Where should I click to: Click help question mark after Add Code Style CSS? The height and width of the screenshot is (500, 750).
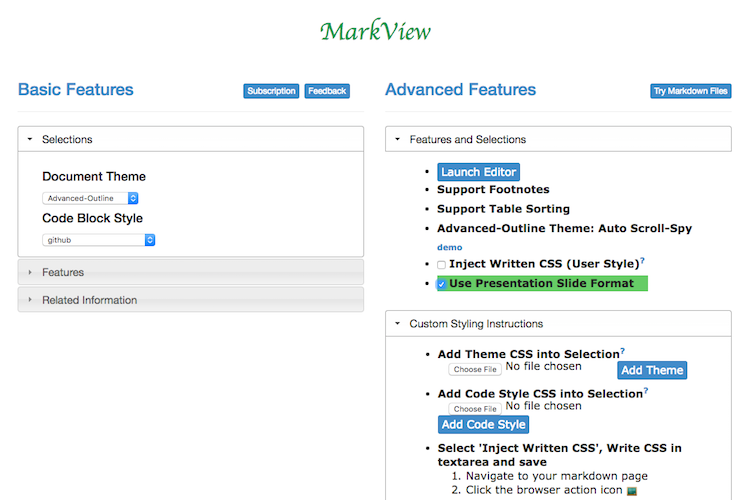point(646,391)
